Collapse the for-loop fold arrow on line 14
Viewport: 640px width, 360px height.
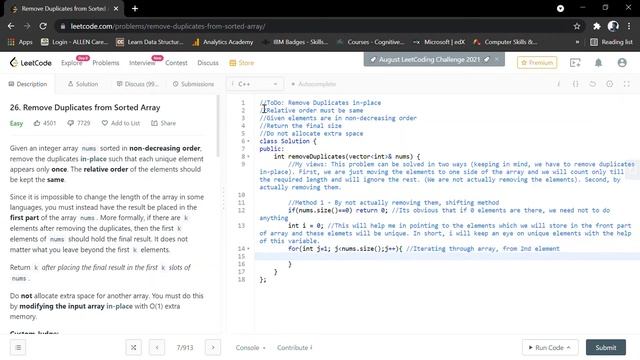point(248,249)
